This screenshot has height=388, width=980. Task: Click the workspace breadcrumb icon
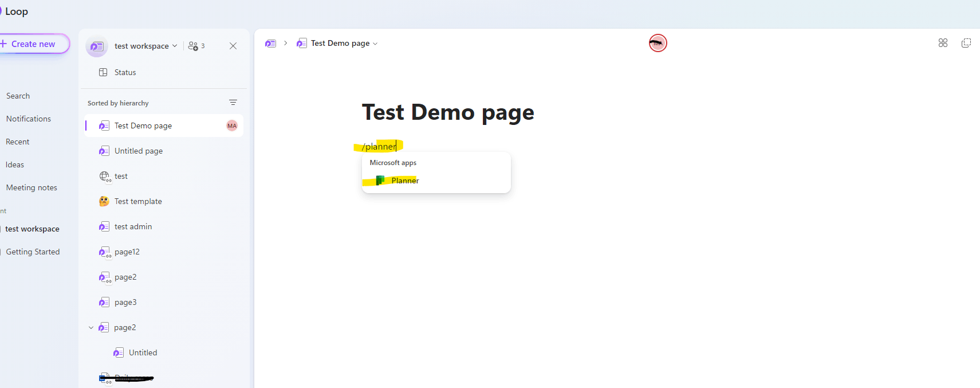click(270, 44)
